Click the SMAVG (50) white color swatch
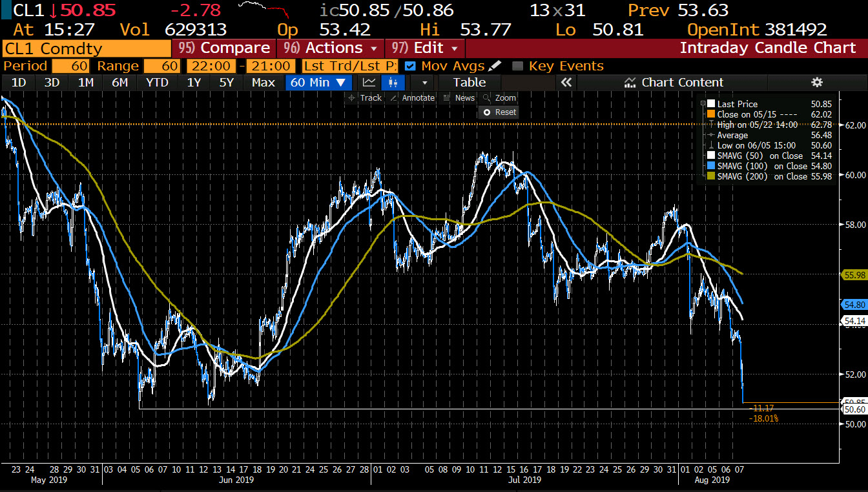 click(711, 156)
